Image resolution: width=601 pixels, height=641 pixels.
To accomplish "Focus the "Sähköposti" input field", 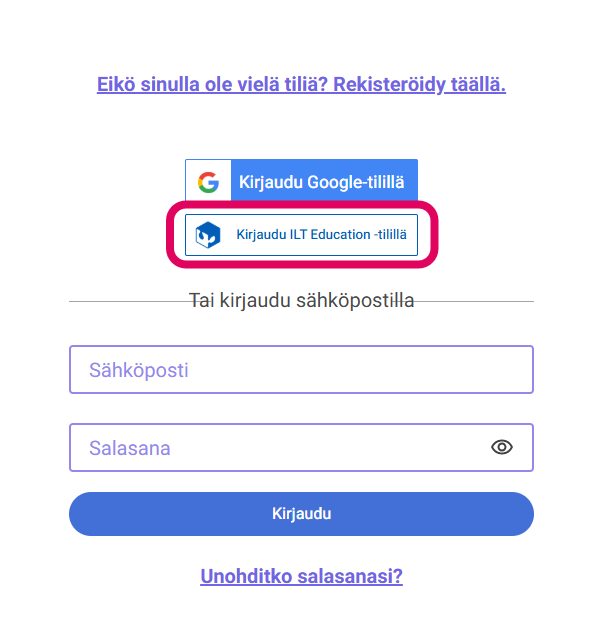I will pos(301,370).
